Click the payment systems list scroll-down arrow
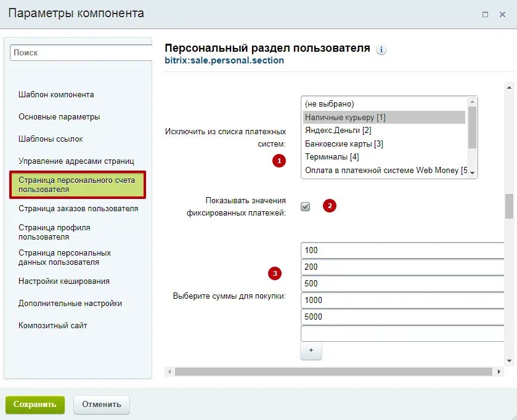The image size is (517, 420). point(472,173)
